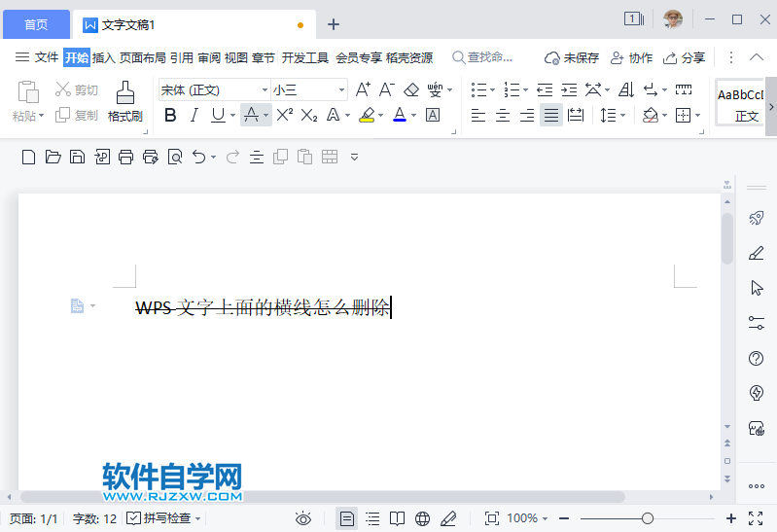777x532 pixels.
Task: Click distributed alignment icon
Action: 576,116
